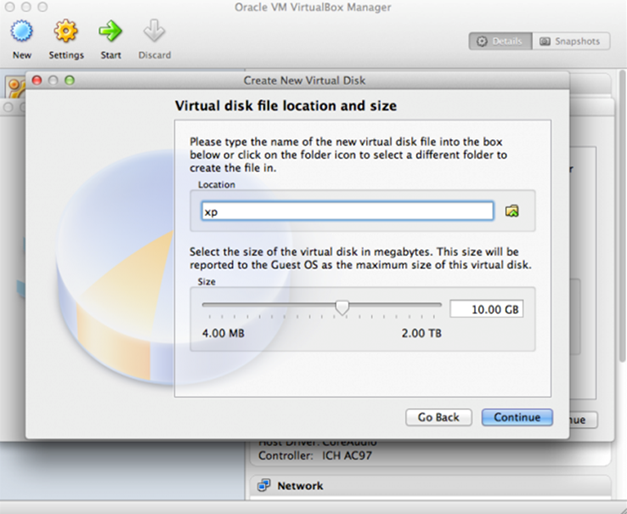Click the xp location text field

click(x=347, y=211)
